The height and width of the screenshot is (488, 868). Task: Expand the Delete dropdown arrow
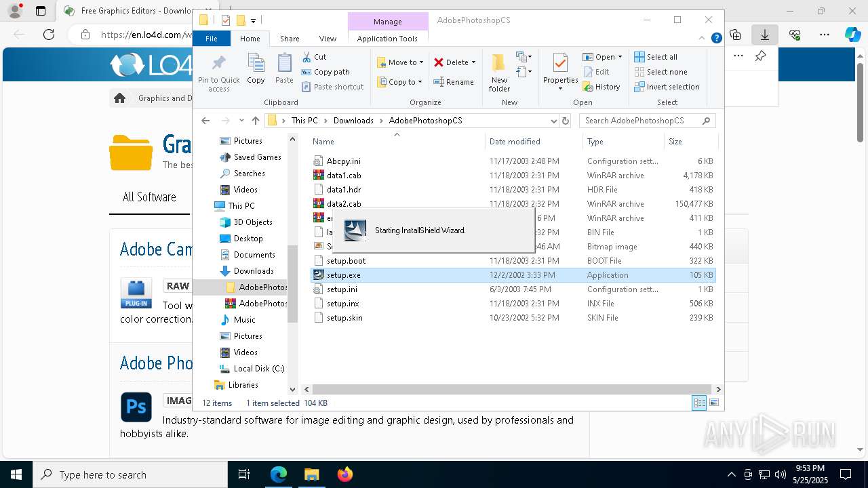[x=473, y=62]
